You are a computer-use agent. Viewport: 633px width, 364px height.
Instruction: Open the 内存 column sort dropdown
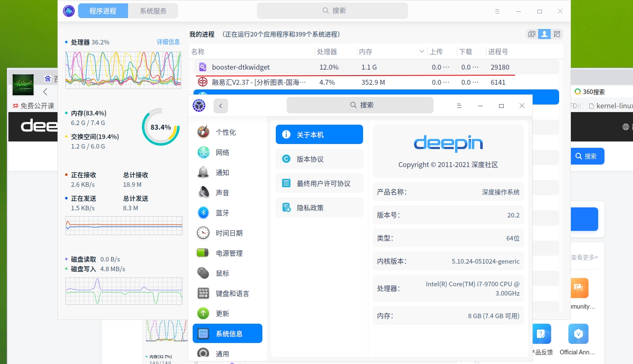point(422,51)
